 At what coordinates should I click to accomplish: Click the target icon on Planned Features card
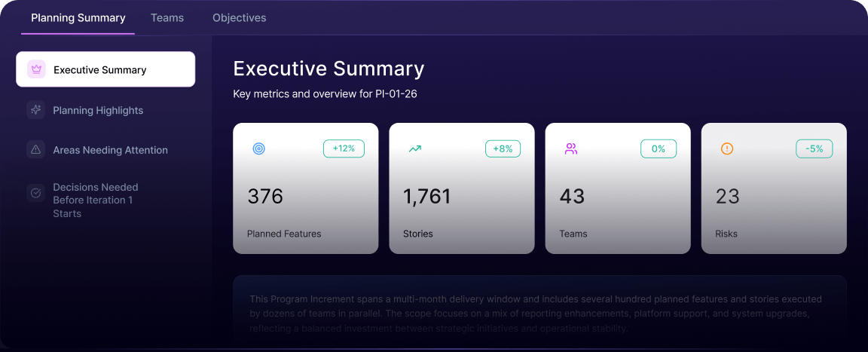(258, 148)
